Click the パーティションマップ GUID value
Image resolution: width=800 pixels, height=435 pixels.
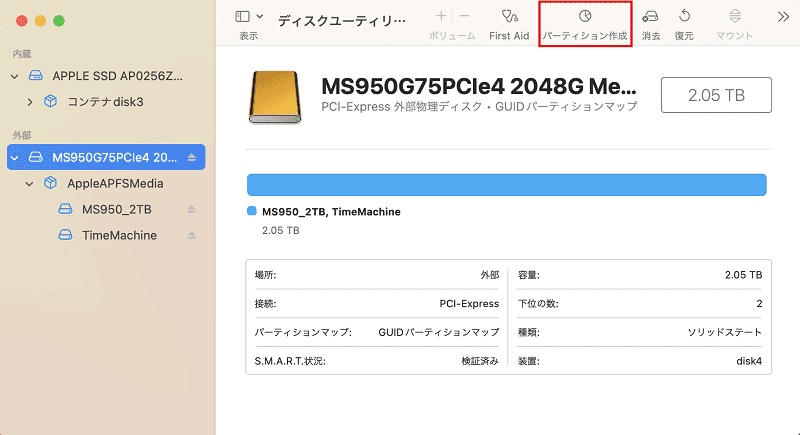coord(439,332)
